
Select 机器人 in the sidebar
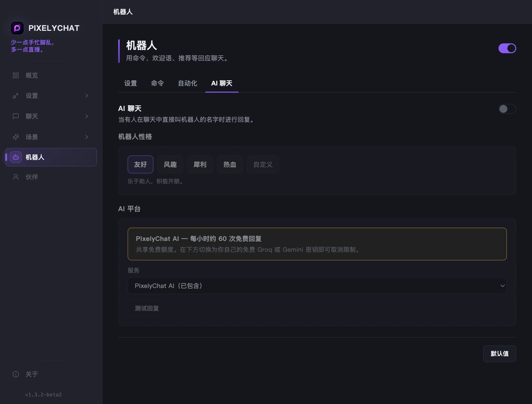pyautogui.click(x=51, y=157)
